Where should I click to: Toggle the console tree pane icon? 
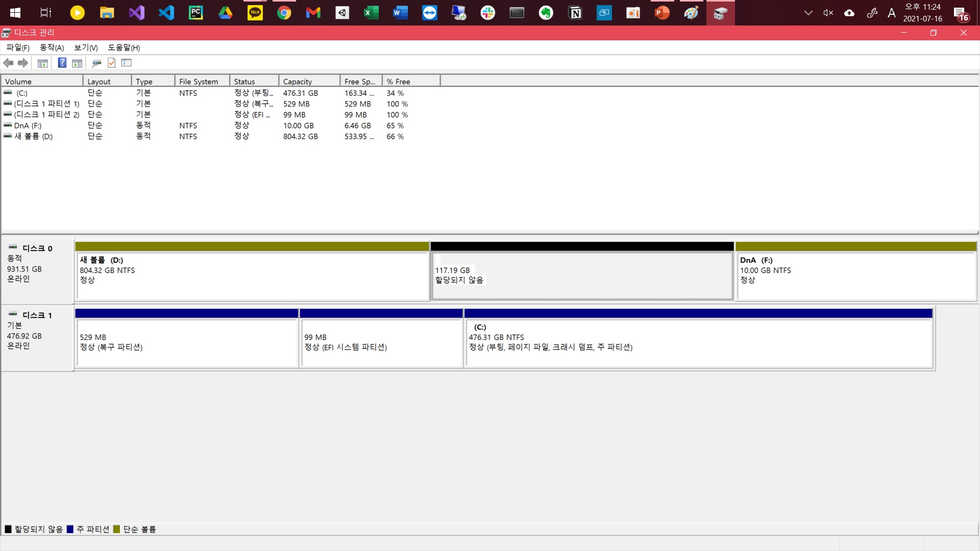pyautogui.click(x=43, y=63)
